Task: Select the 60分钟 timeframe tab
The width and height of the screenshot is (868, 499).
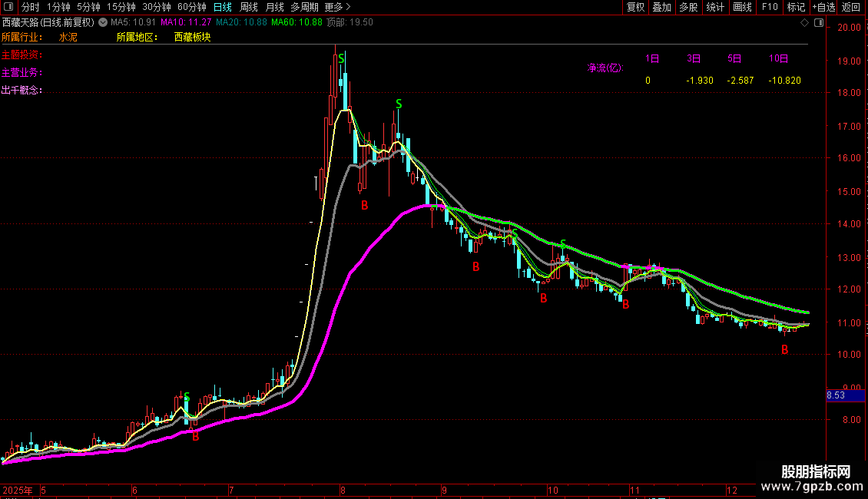Action: (x=191, y=7)
